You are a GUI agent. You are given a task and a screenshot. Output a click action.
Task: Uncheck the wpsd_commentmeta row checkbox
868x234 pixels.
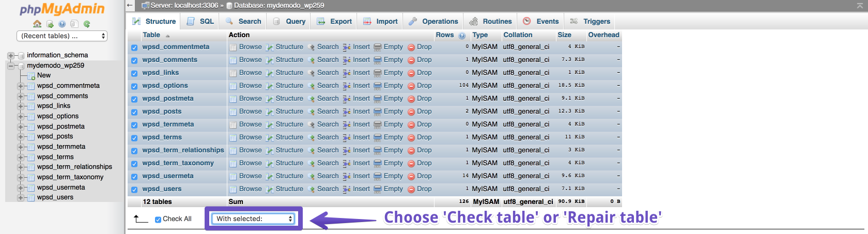coord(134,48)
